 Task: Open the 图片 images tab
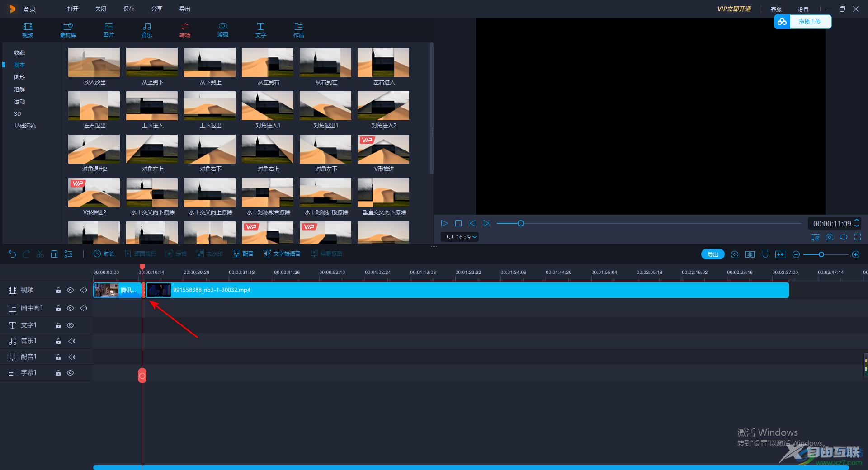(x=109, y=30)
